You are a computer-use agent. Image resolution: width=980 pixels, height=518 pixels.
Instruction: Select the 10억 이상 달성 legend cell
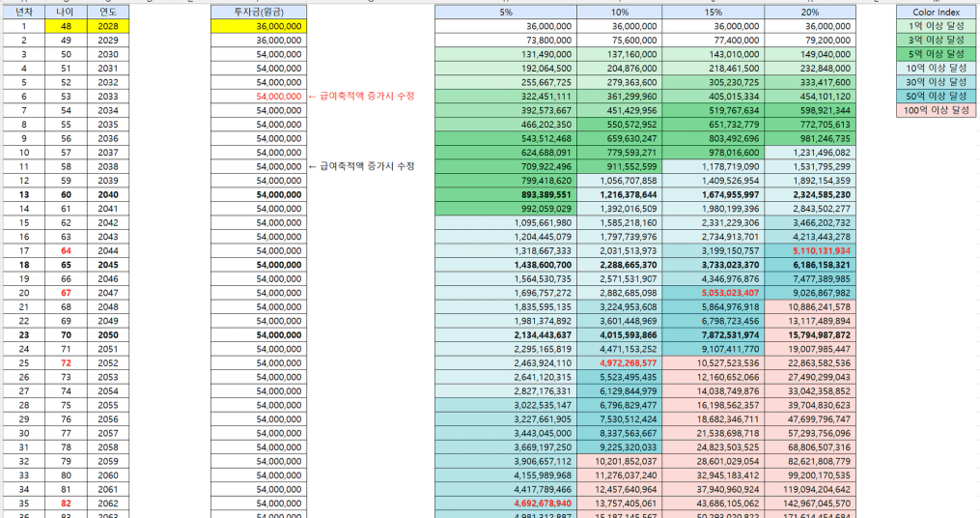(x=936, y=69)
